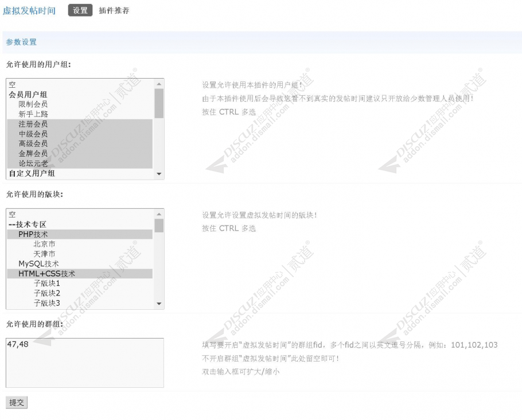Submit the form with 提交 button
Screen dimensions: 522x420
(x=16, y=402)
